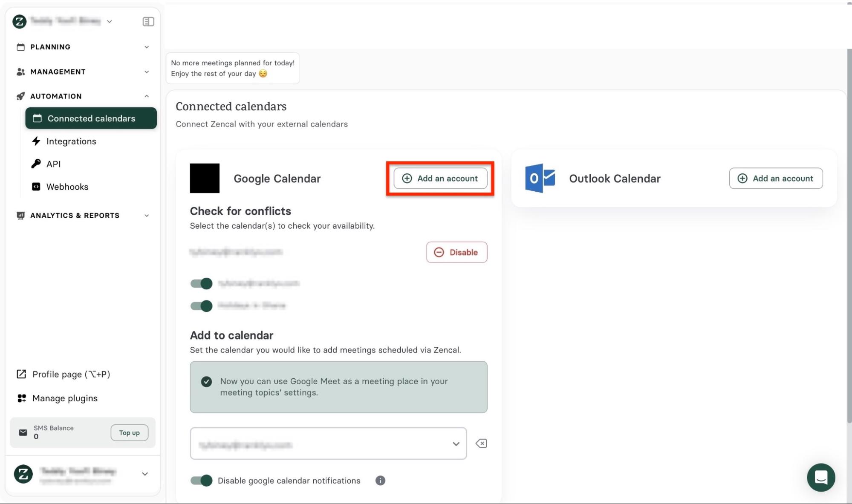Expand the Planning section chevron
Viewport: 852px width, 504px height.
point(147,47)
